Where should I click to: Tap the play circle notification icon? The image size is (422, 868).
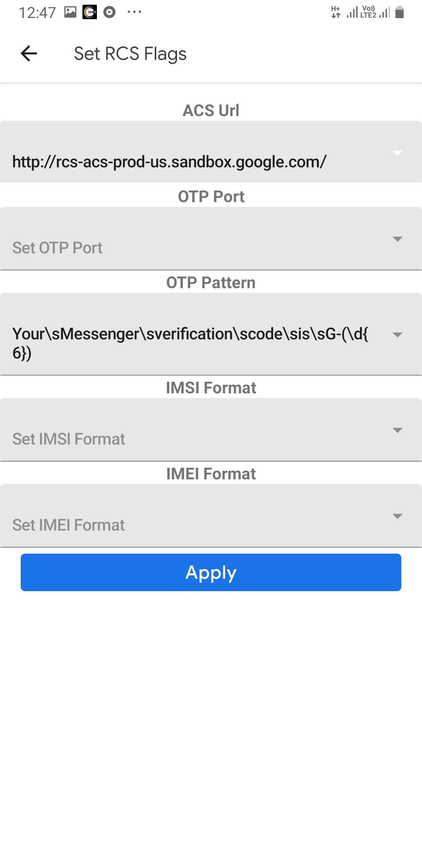coord(109,12)
